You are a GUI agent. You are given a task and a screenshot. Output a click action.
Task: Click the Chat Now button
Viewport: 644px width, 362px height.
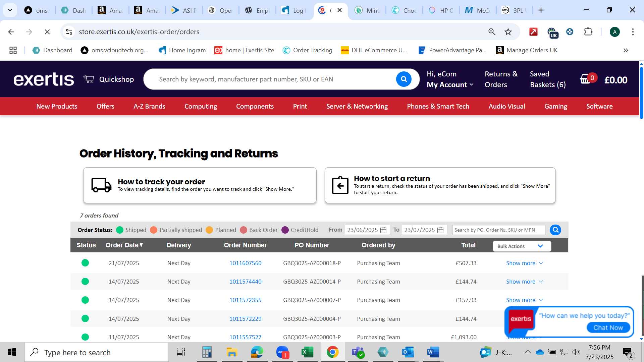coord(608,327)
